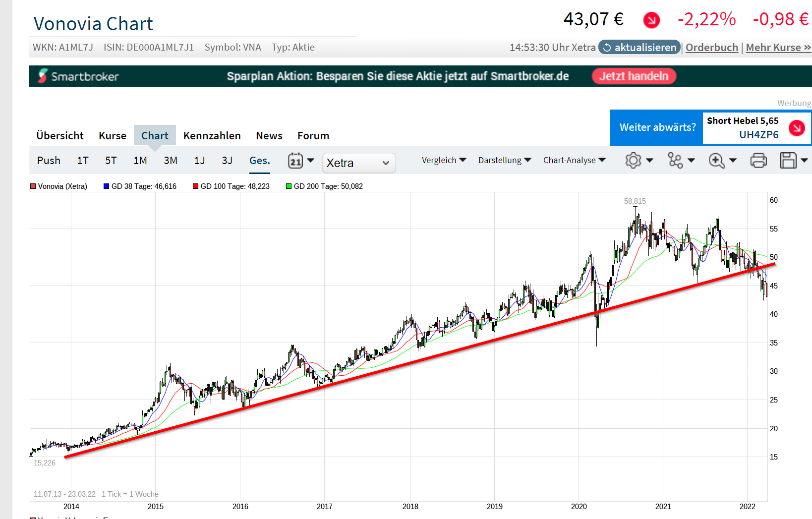This screenshot has width=812, height=519.
Task: Print the chart via printer icon
Action: click(758, 161)
